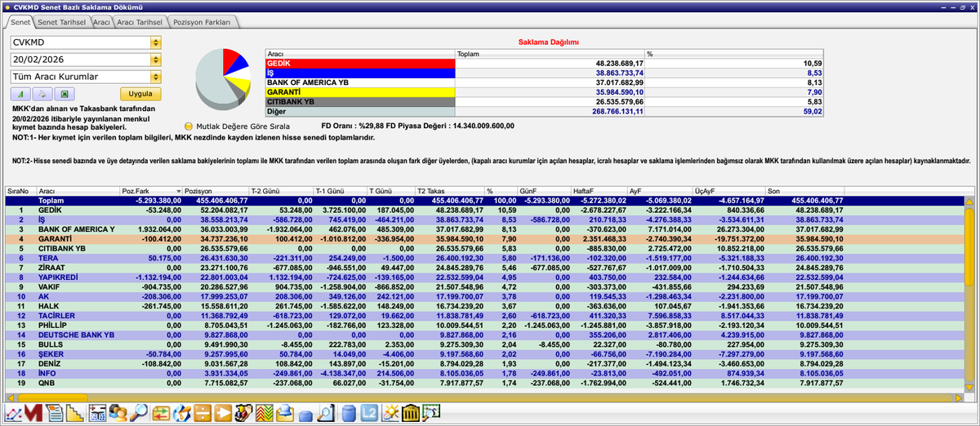Select the VAKIF row
The width and height of the screenshot is (980, 426).
[485, 286]
